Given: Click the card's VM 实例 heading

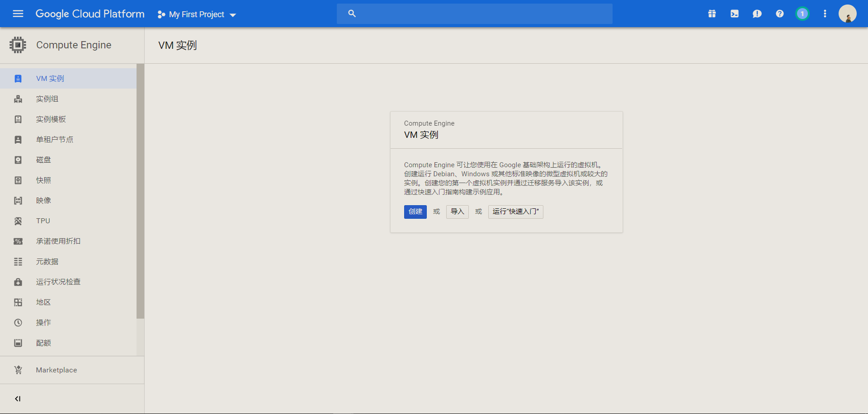Looking at the screenshot, I should tap(421, 135).
